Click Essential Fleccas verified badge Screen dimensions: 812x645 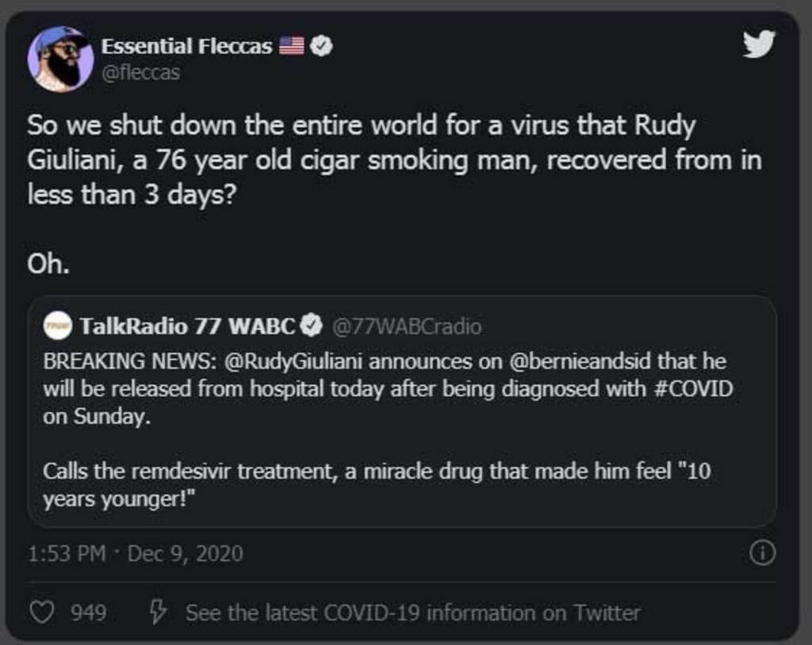click(x=321, y=46)
